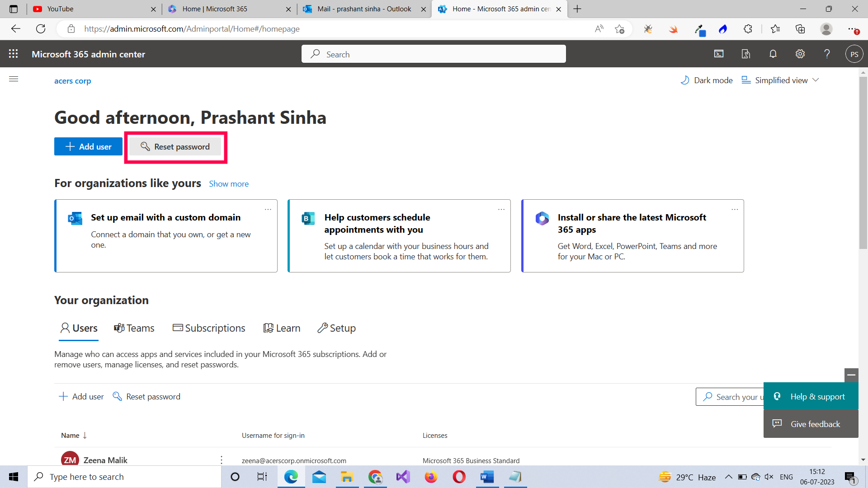Click the Show more link
The width and height of the screenshot is (868, 488).
tap(229, 184)
